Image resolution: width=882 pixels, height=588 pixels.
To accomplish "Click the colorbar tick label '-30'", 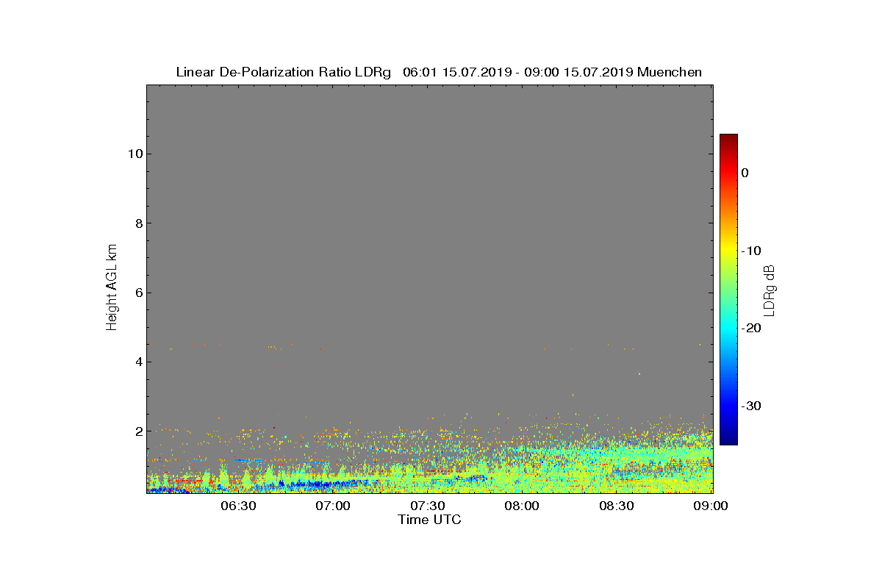I will [x=750, y=406].
